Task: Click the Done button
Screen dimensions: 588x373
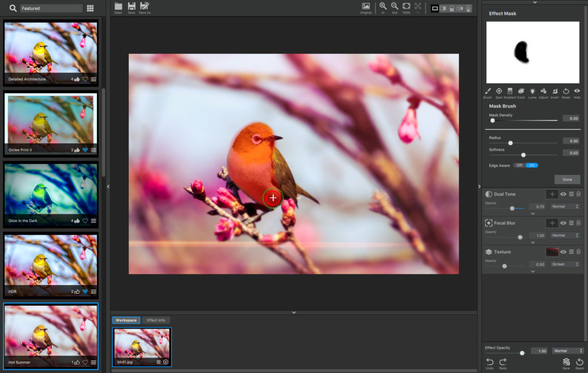Action: (567, 180)
